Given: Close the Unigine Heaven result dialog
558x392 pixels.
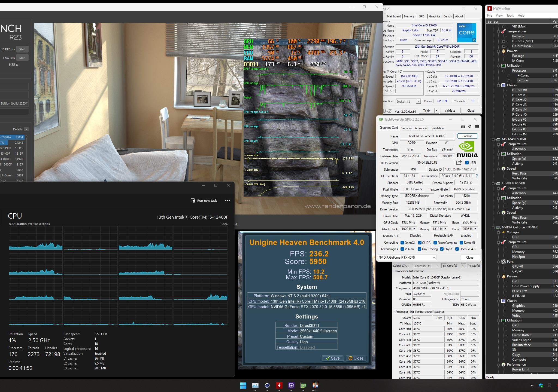Looking at the screenshot, I should point(356,358).
